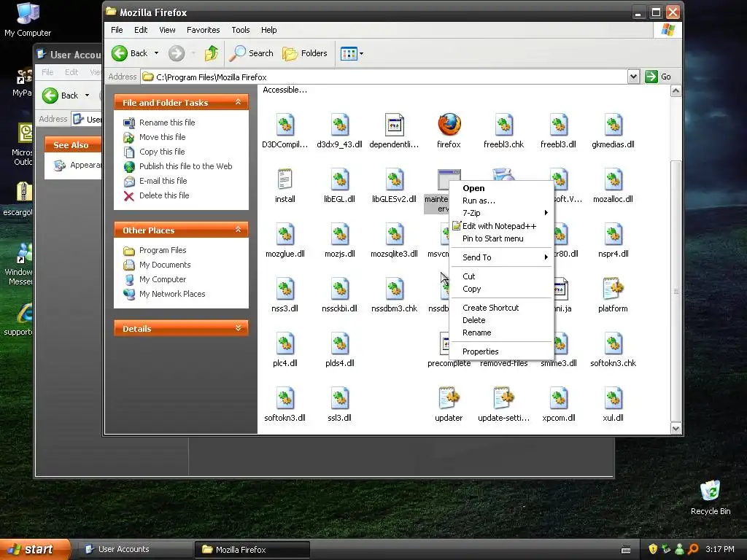Collapse the Other Places panel
Viewport: 747px width, 560px height.
[239, 230]
